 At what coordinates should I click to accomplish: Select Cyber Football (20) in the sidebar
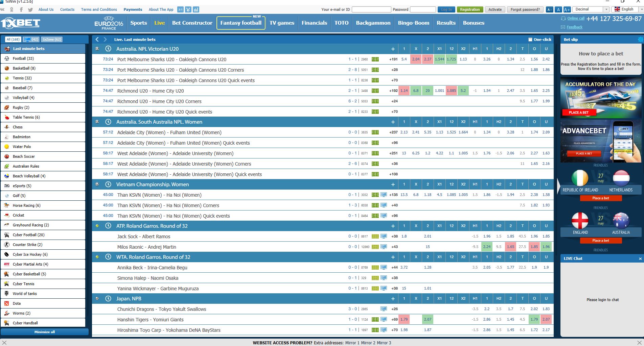43,235
